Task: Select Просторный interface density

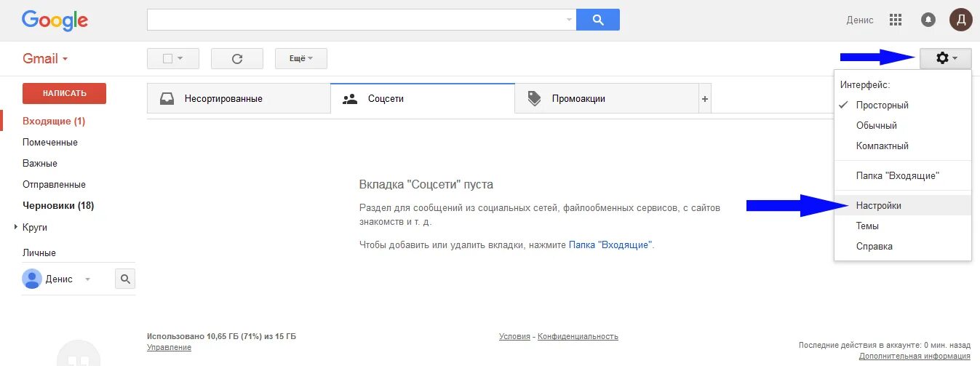Action: 903,105
